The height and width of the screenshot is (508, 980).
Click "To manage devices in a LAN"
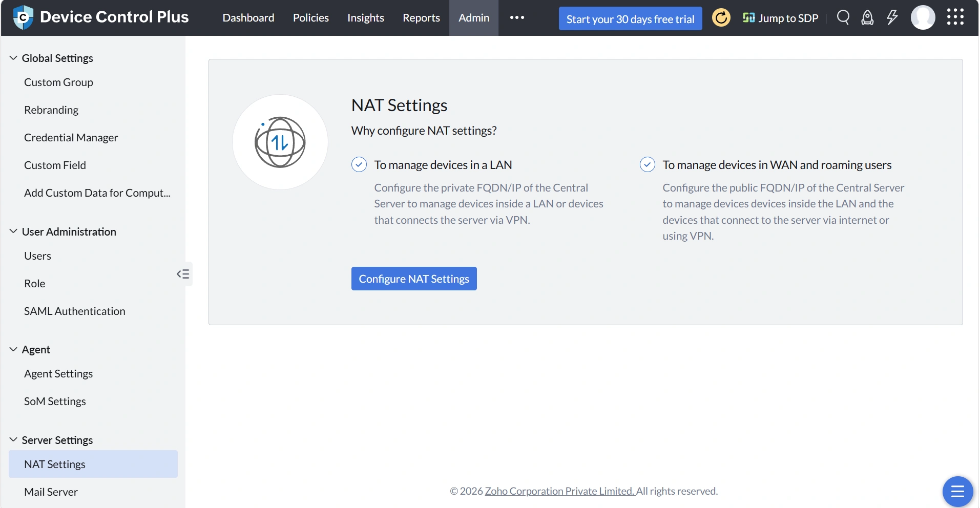click(x=443, y=165)
